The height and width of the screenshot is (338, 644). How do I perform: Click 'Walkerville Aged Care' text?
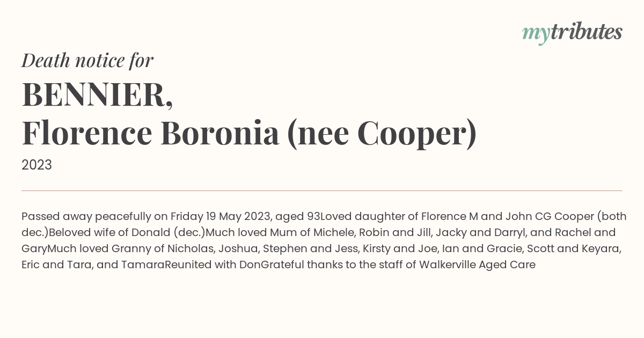coord(477,265)
